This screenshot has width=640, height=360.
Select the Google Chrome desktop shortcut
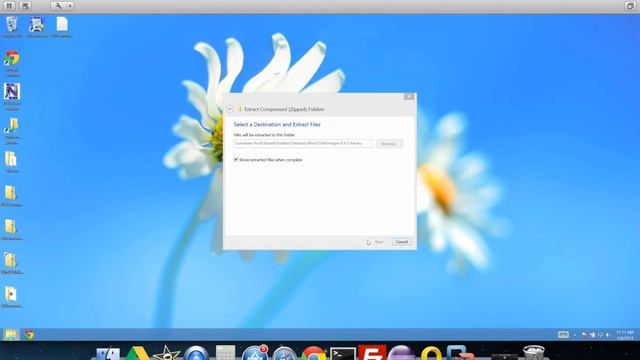[x=12, y=64]
